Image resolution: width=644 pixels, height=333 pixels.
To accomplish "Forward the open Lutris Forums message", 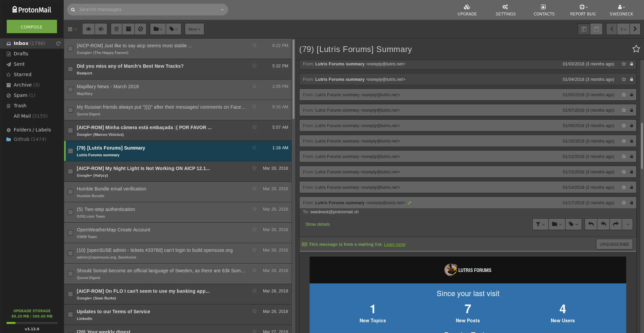I will click(x=616, y=224).
